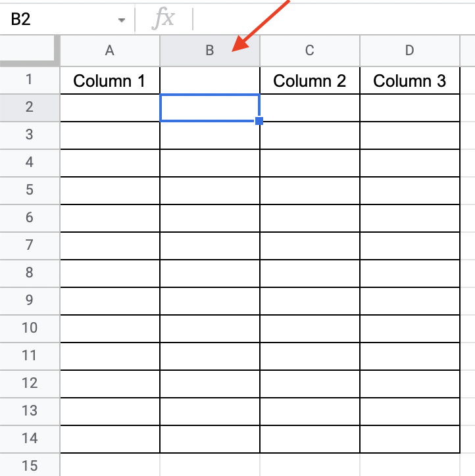Image resolution: width=475 pixels, height=476 pixels.
Task: Select column B header
Action: click(210, 51)
